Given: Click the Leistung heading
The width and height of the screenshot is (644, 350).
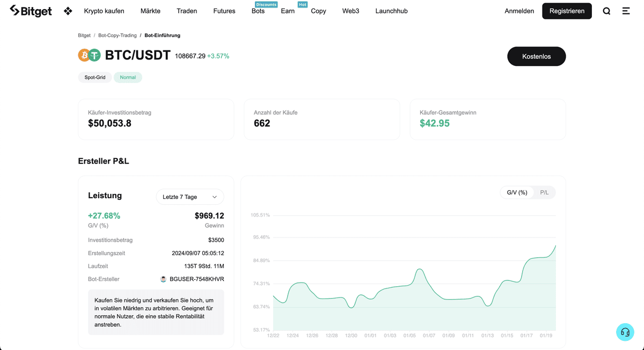Looking at the screenshot, I should pos(105,196).
